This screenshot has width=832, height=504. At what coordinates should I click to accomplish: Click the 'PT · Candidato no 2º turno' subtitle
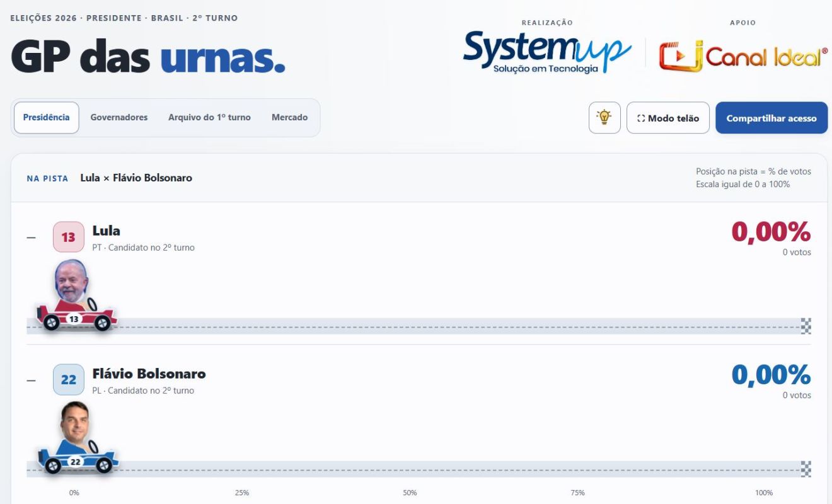coord(144,248)
